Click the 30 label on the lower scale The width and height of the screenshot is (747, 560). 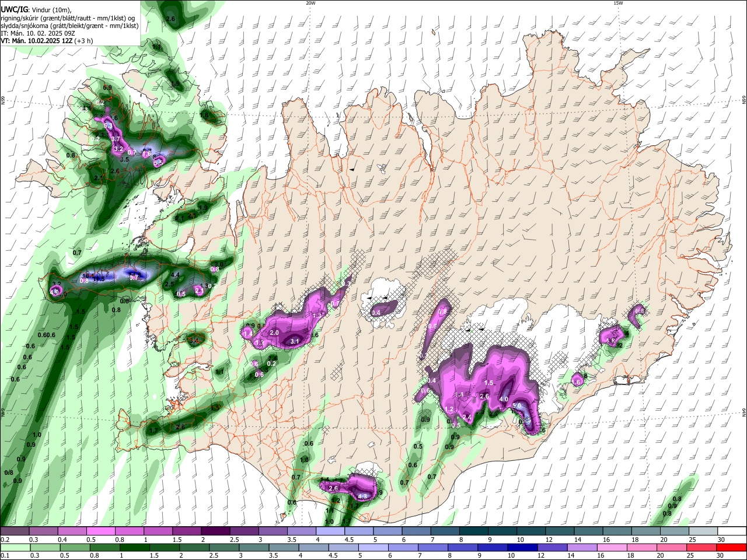pyautogui.click(x=720, y=556)
